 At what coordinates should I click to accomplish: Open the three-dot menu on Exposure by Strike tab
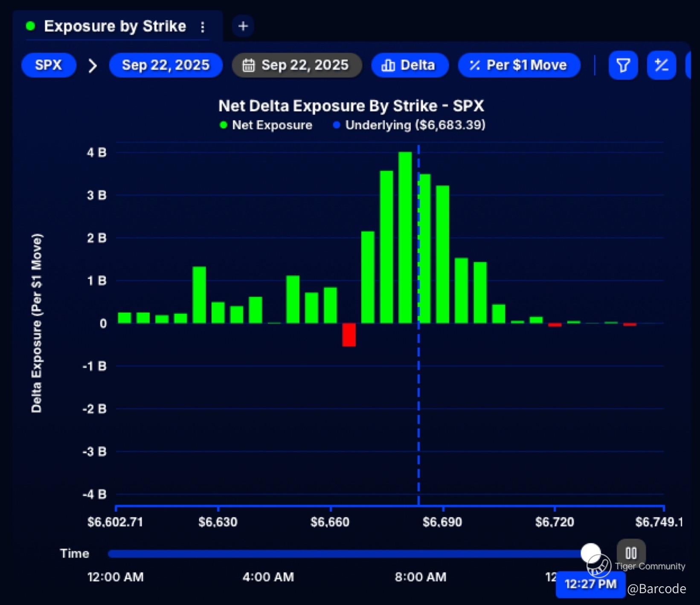(x=203, y=27)
